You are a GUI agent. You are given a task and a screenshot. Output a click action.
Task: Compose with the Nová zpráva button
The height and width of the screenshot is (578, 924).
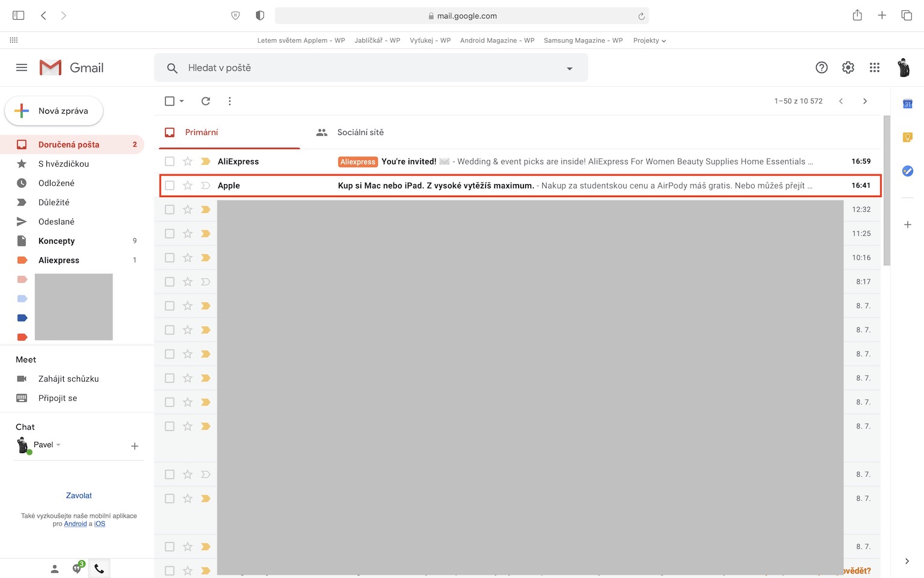click(x=54, y=111)
